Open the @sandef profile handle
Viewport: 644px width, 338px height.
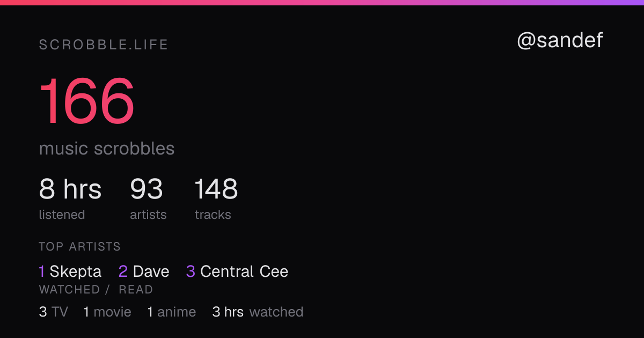pos(560,40)
